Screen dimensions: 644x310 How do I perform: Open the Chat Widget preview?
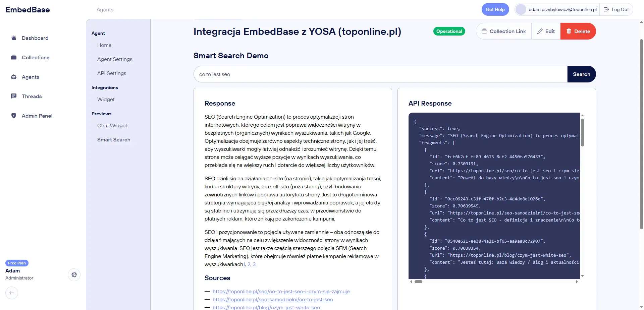(112, 126)
